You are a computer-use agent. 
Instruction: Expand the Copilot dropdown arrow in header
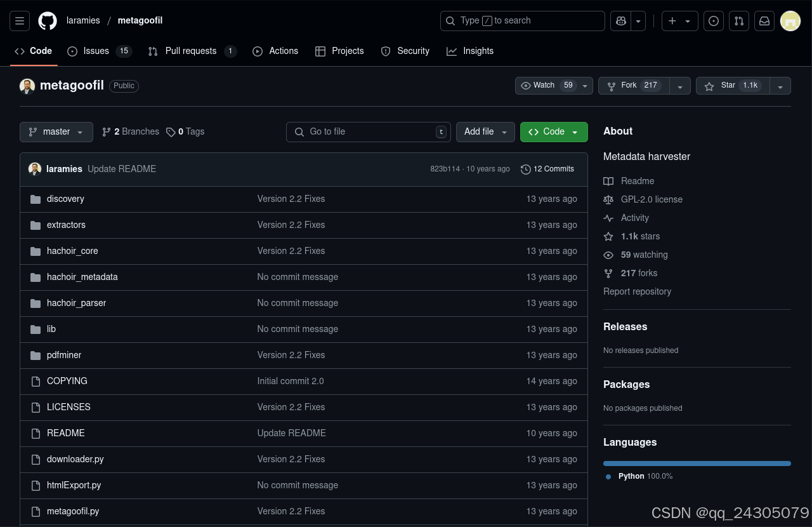click(x=638, y=21)
